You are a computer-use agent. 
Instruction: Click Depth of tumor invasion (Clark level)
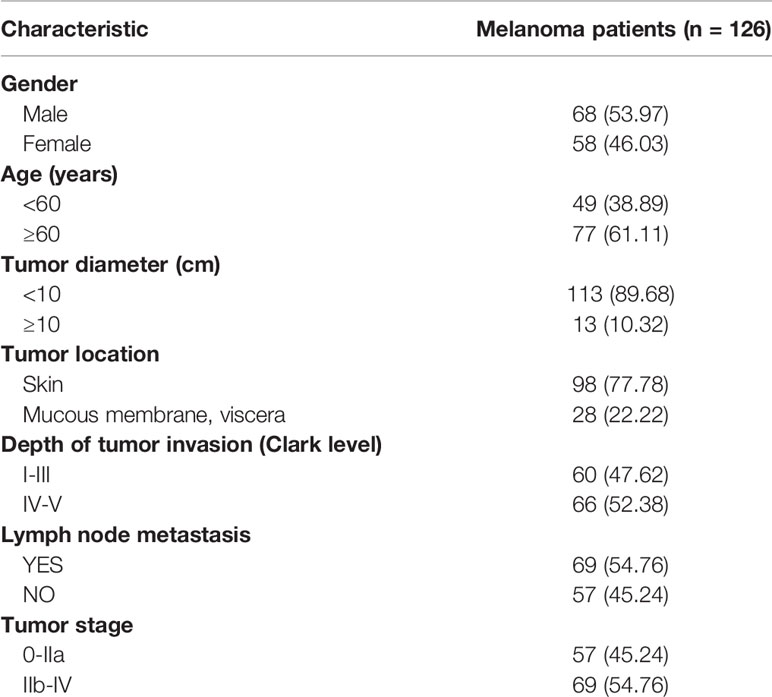[x=192, y=445]
